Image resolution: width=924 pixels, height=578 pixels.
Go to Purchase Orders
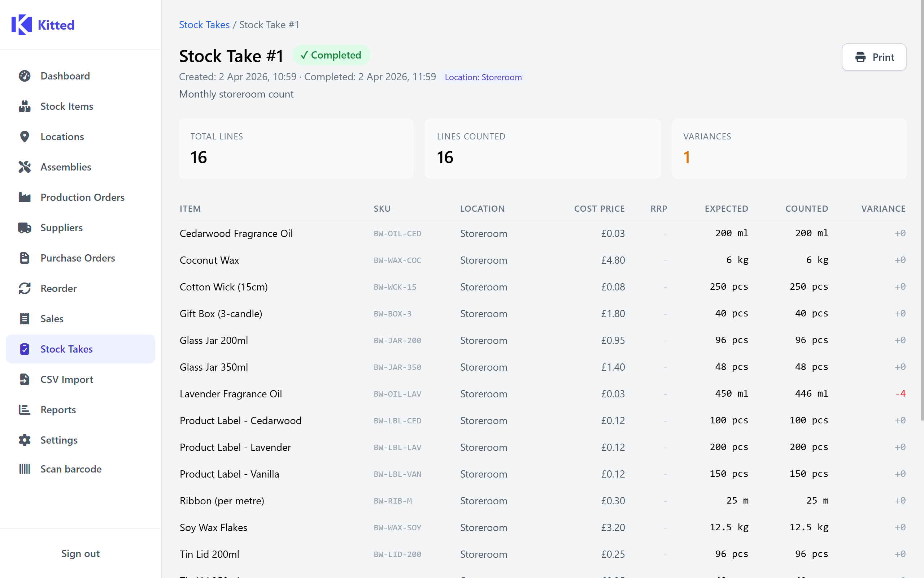pos(80,258)
